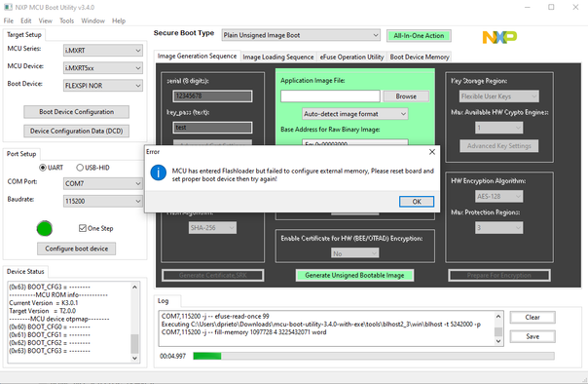This screenshot has height=384, width=588.
Task: Click the Log panel scroll up arrow
Action: click(x=498, y=317)
